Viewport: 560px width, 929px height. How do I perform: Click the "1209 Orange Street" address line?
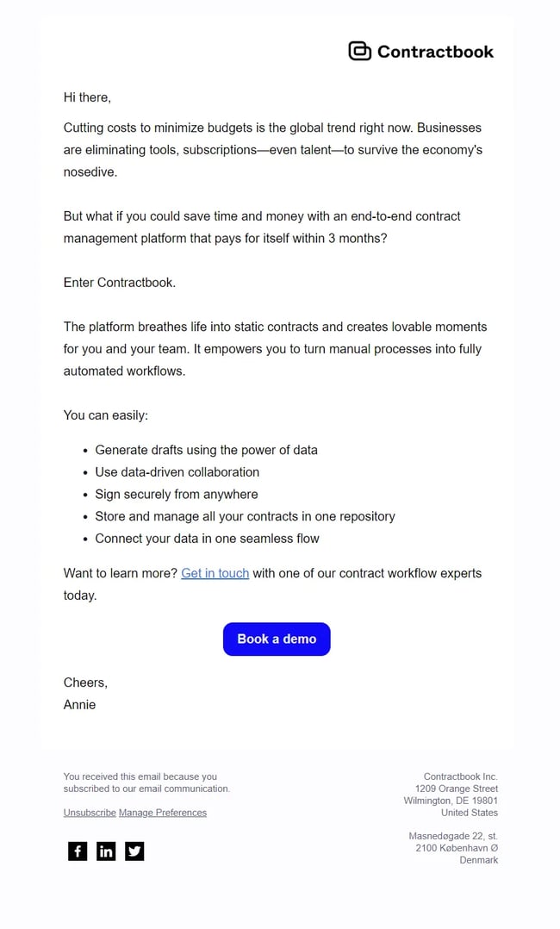coord(456,789)
